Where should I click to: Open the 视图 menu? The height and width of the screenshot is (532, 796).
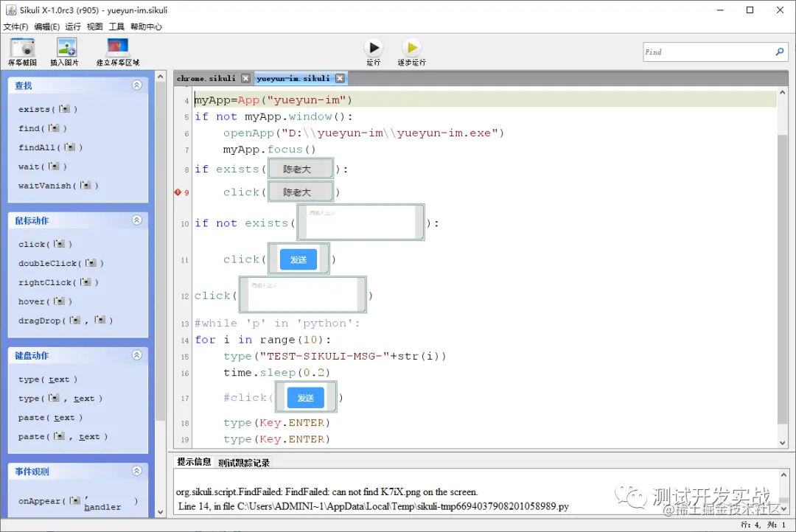(94, 27)
